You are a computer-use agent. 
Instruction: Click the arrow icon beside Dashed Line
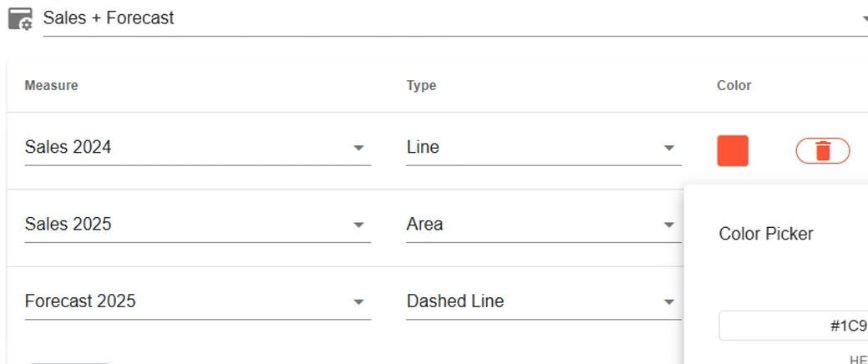[x=668, y=302]
